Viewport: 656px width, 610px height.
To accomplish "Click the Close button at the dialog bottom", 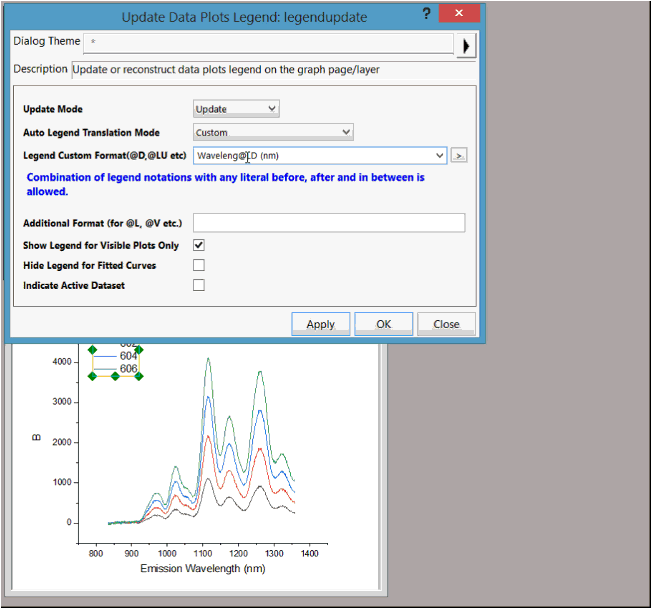I will [446, 324].
